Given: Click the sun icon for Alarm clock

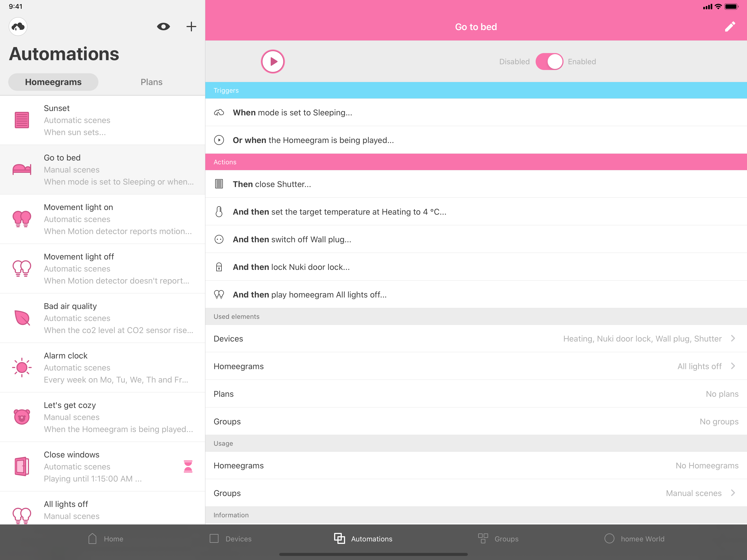Looking at the screenshot, I should click(22, 367).
